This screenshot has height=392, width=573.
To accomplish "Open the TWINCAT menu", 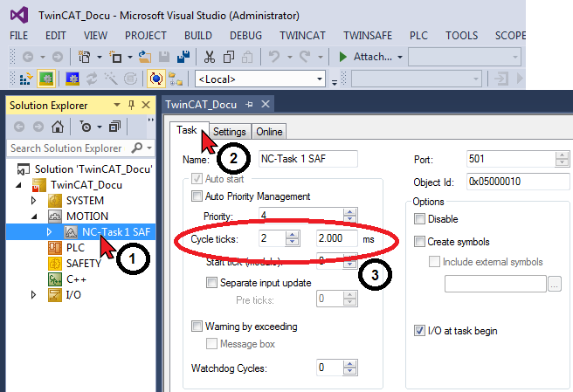I will 302,36.
